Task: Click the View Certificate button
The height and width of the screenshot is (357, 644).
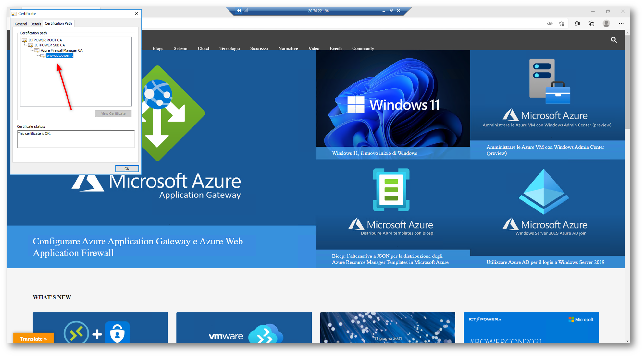Action: point(113,113)
